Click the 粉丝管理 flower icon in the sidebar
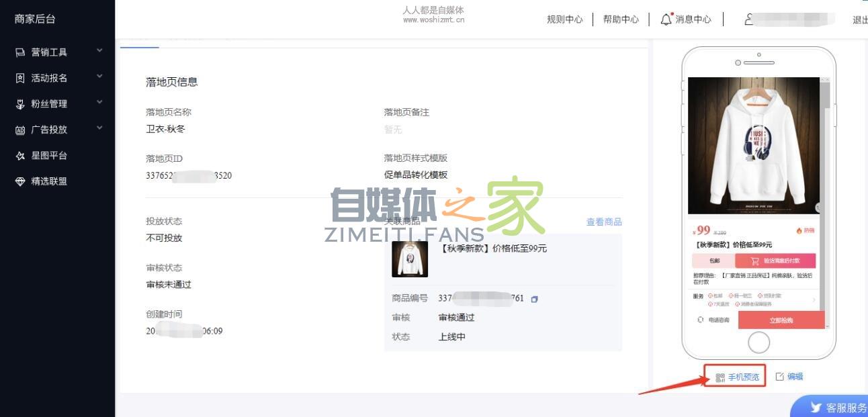868x417 pixels. click(20, 104)
